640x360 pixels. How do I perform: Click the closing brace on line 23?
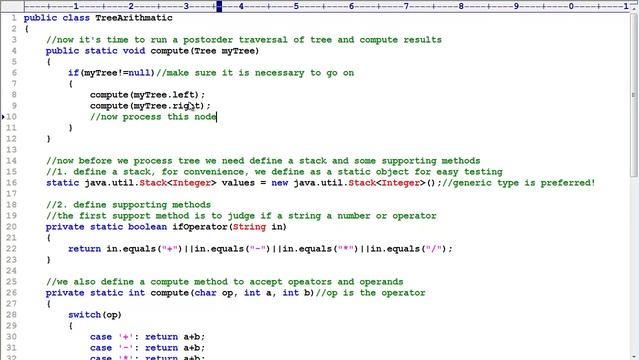point(49,260)
